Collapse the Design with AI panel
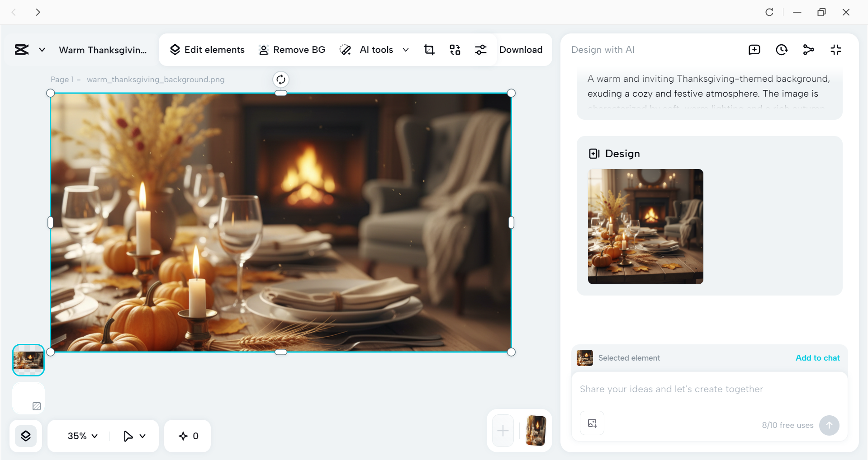Image resolution: width=868 pixels, height=460 pixels. [835, 50]
